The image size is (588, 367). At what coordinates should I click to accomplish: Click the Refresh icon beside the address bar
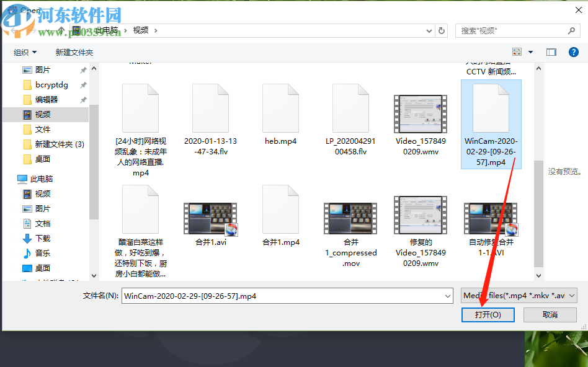440,30
